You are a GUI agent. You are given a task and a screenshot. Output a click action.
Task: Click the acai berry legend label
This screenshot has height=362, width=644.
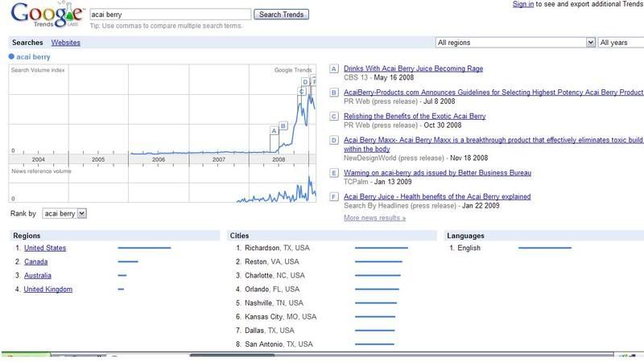pos(33,56)
